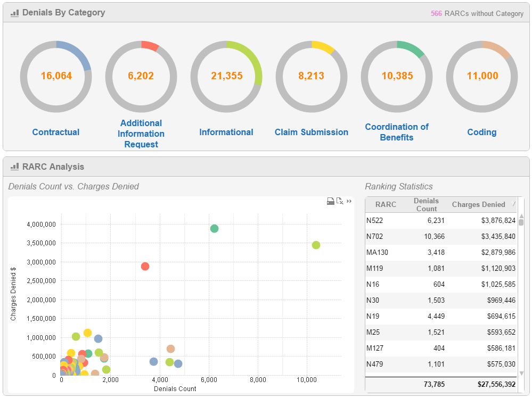Expand chart options with double chevron

(349, 201)
